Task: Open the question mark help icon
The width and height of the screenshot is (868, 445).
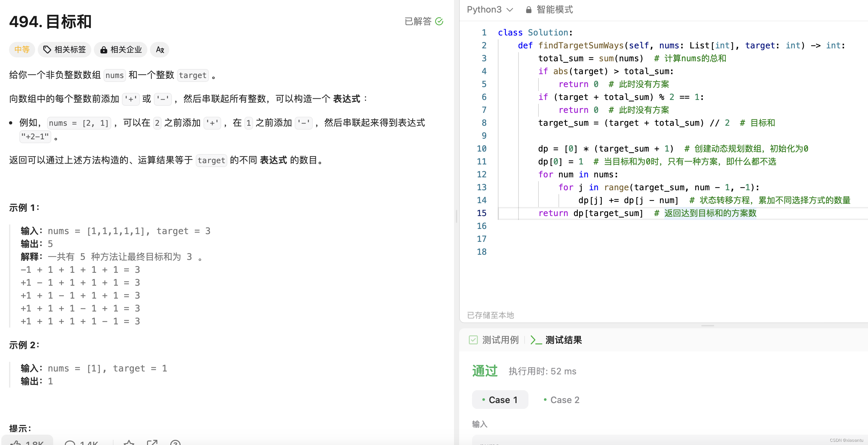Action: (175, 443)
